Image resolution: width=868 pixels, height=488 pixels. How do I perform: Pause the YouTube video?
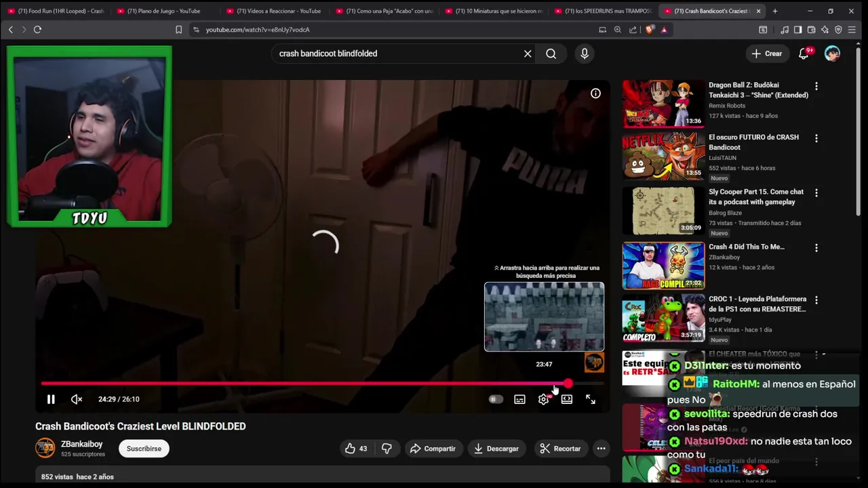[51, 399]
